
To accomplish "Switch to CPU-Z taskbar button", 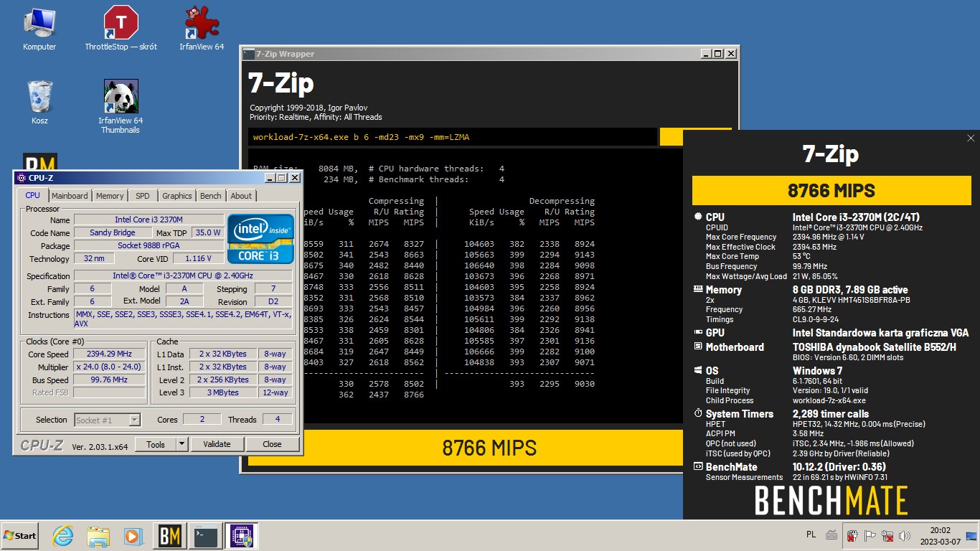I will point(241,536).
